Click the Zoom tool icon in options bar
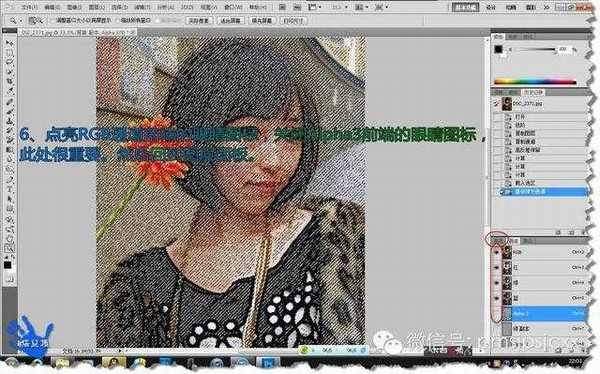Image resolution: width=600 pixels, height=374 pixels. tap(13, 21)
